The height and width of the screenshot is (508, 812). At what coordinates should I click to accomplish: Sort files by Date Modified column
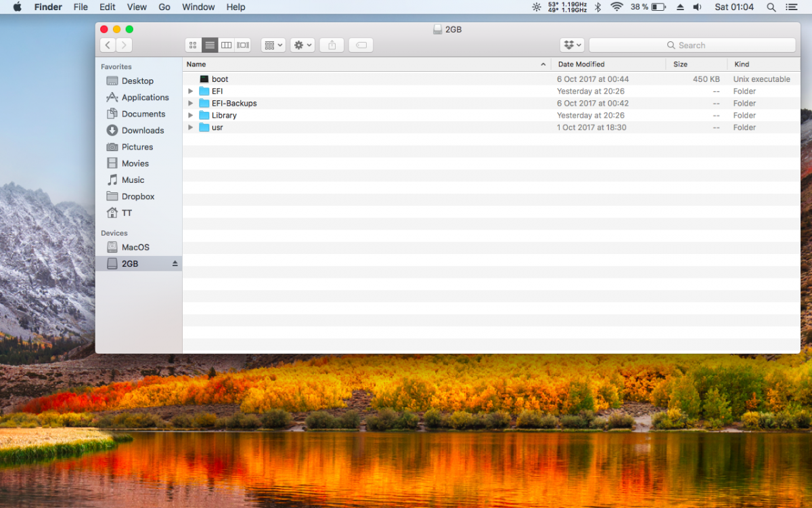tap(581, 64)
